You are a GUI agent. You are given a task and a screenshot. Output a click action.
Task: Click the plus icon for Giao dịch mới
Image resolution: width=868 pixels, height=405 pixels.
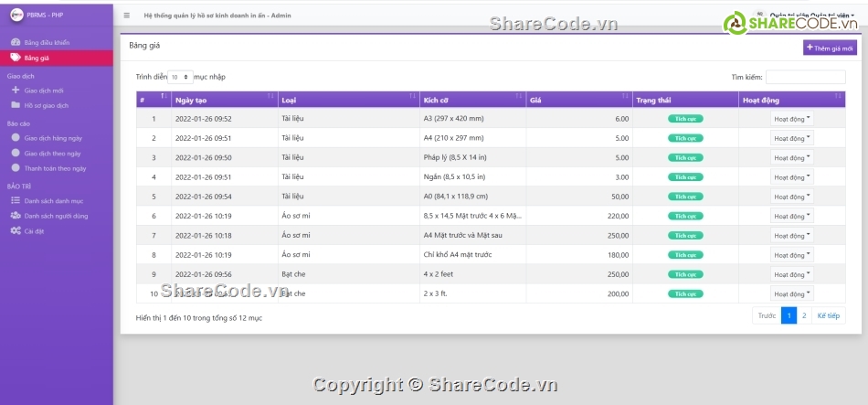point(15,91)
